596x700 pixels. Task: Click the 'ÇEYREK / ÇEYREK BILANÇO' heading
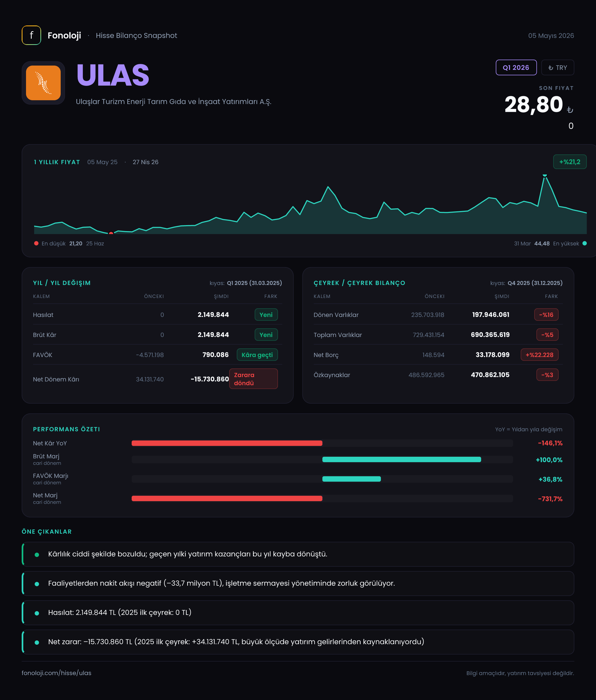[x=359, y=283]
